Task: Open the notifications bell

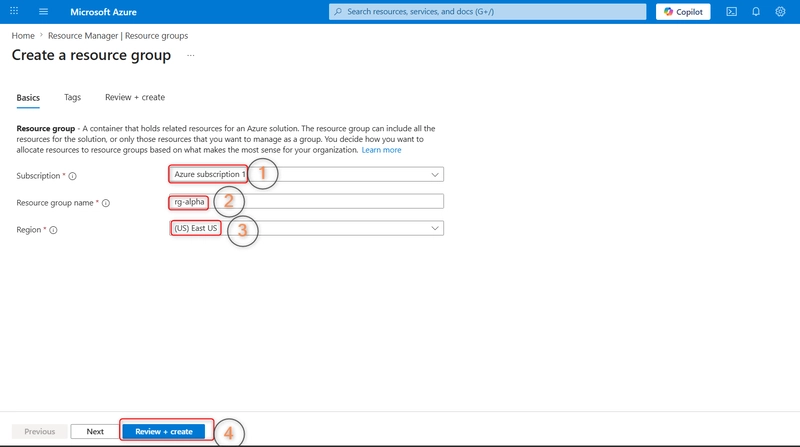Action: click(x=756, y=11)
